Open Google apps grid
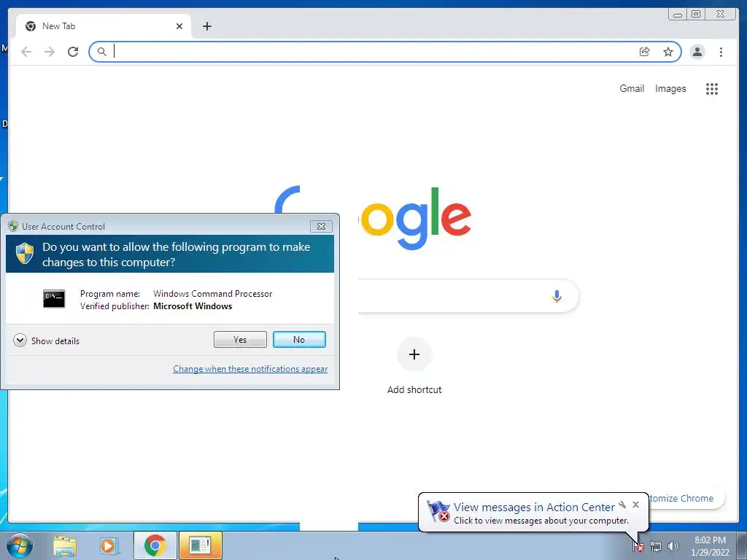This screenshot has width=747, height=560. pos(712,88)
